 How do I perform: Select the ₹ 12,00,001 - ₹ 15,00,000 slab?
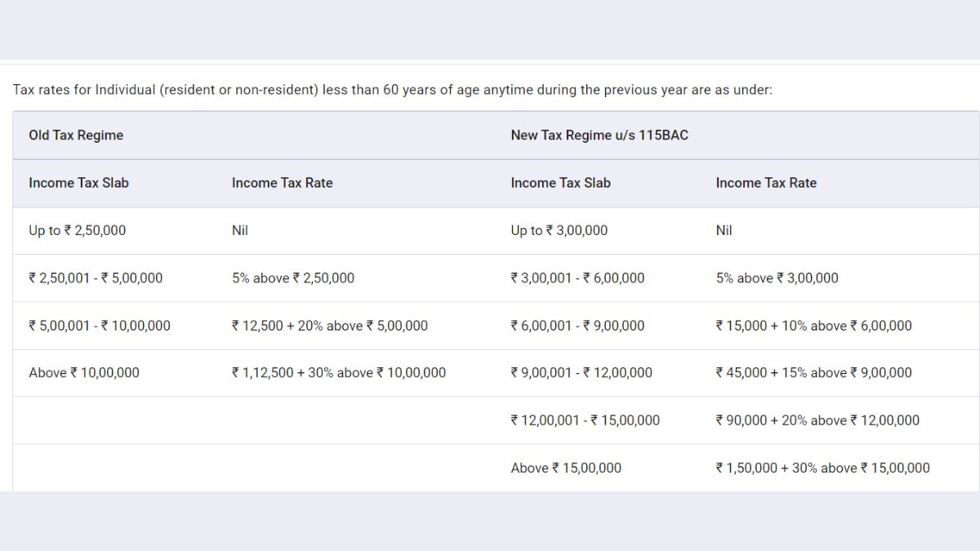click(585, 420)
